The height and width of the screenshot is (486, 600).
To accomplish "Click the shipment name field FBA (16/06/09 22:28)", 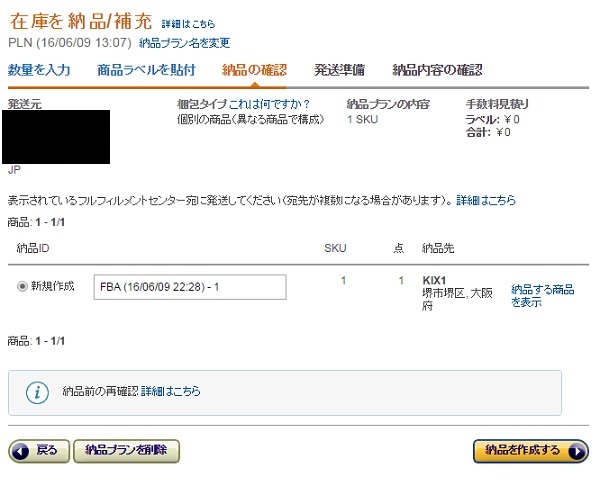I will (x=190, y=287).
